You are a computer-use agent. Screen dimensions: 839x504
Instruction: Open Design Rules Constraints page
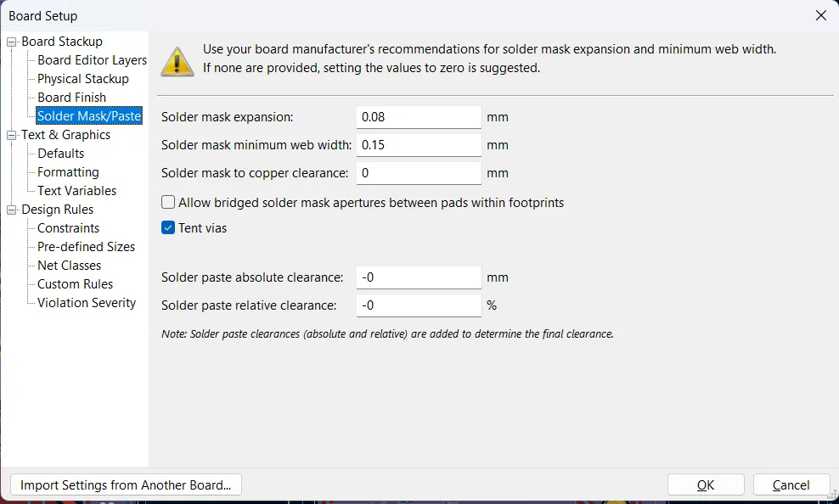tap(68, 228)
